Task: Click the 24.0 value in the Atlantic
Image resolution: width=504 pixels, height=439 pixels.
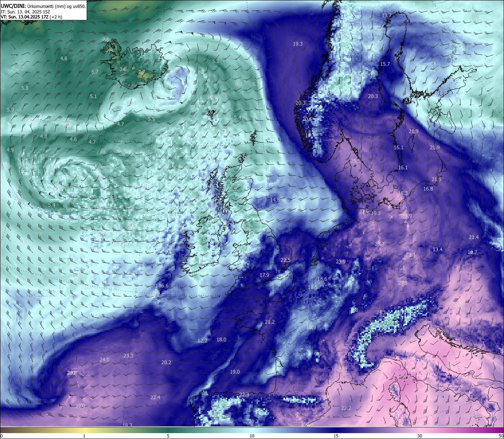Action: point(104,360)
